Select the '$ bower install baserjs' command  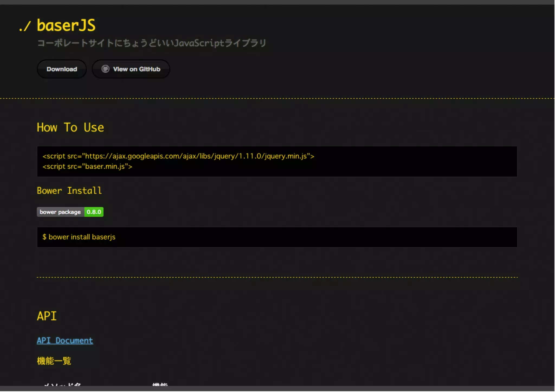click(79, 237)
